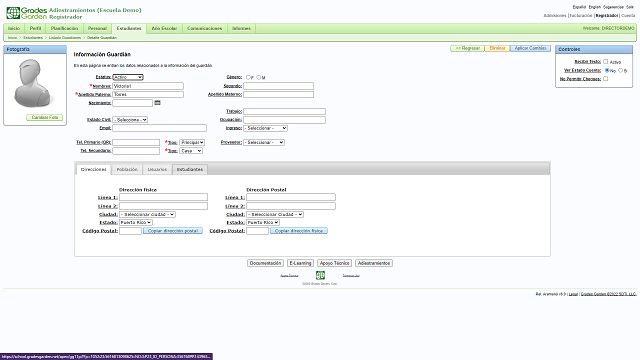Open the Perfil menu tab
This screenshot has width=640, height=360.
click(36, 28)
